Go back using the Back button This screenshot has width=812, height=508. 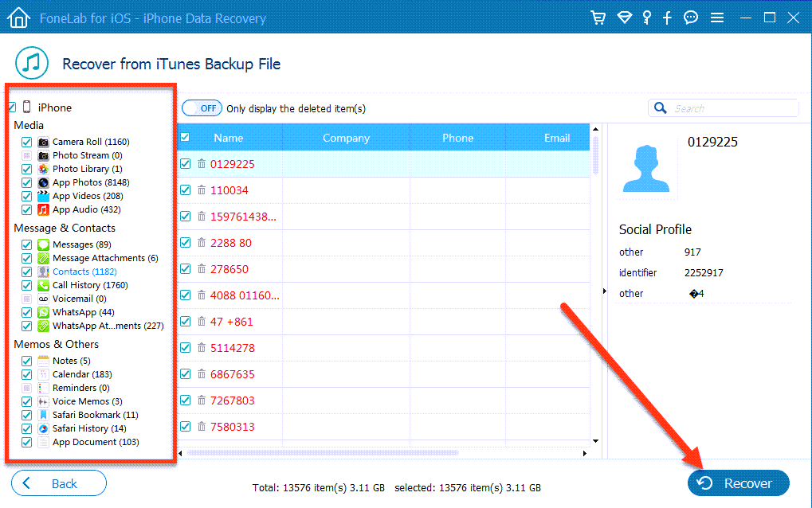click(x=59, y=483)
